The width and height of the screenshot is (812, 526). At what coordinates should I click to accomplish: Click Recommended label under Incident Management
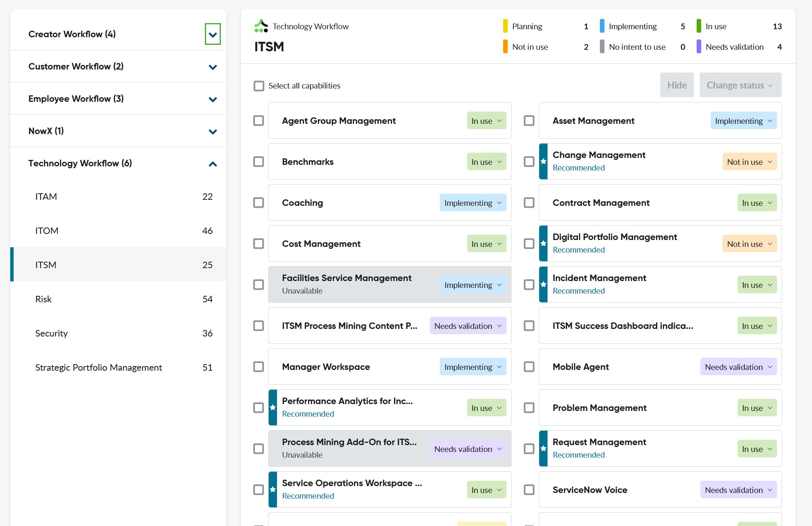pos(578,291)
